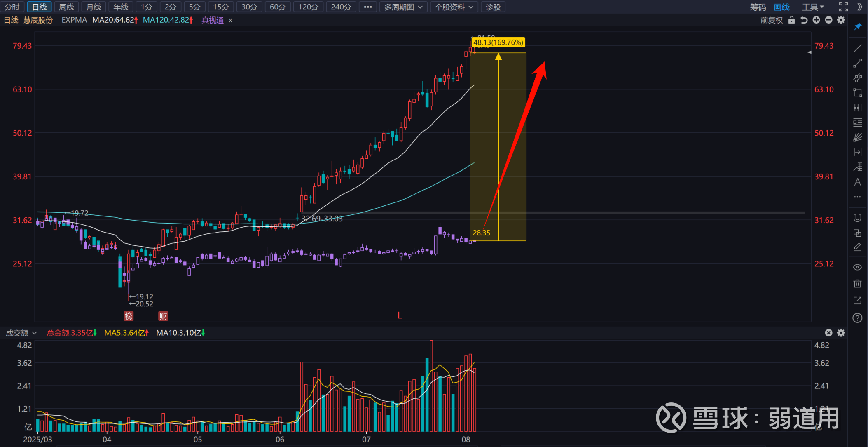This screenshot has width=868, height=447.
Task: Toggle the magnet snap mode
Action: point(857,218)
